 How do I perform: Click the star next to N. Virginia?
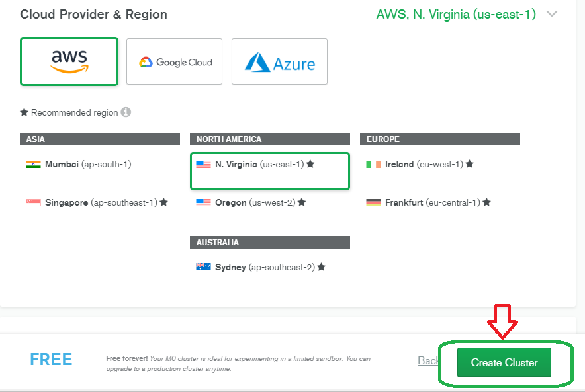coord(310,164)
